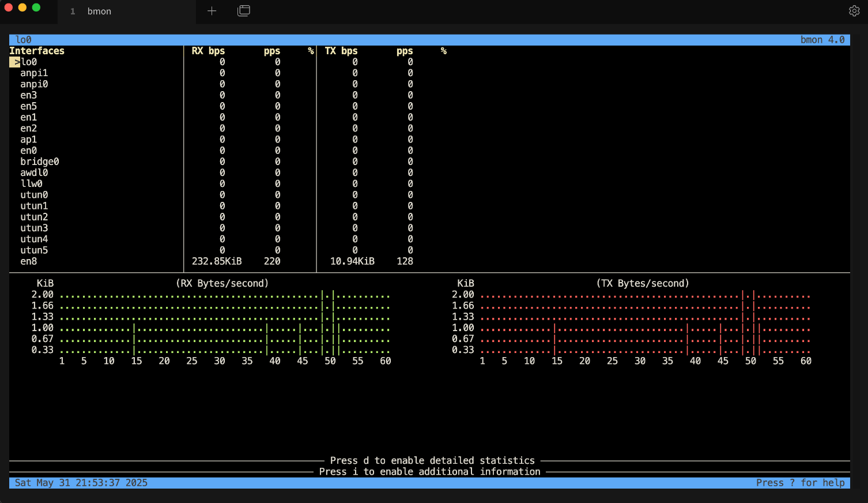Select the utun1 interface

pos(34,206)
